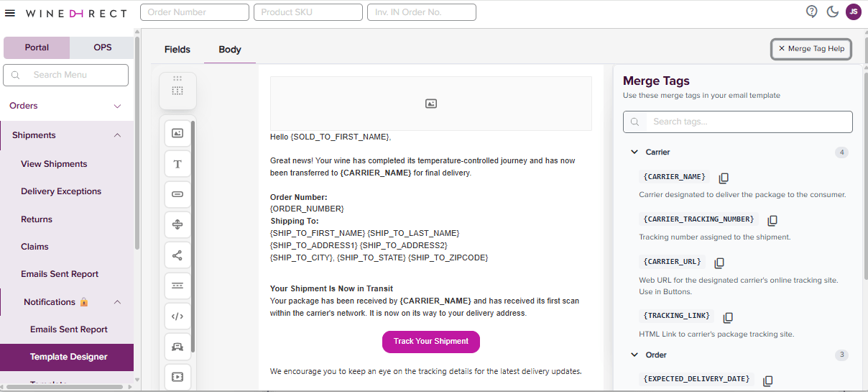The image size is (868, 392).
Task: Open the JS user avatar menu
Action: [x=853, y=12]
